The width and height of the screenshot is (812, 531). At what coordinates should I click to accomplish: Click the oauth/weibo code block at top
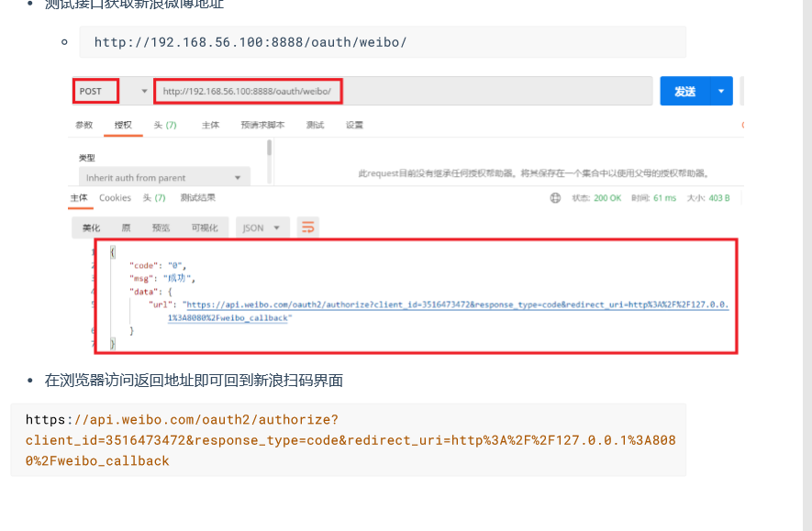click(383, 42)
